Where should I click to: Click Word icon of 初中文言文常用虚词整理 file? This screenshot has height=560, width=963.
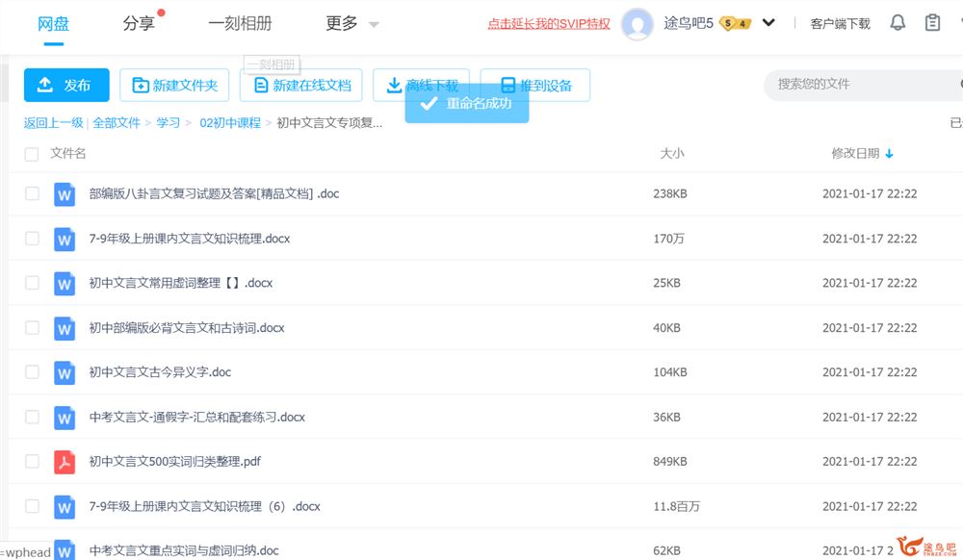(65, 284)
